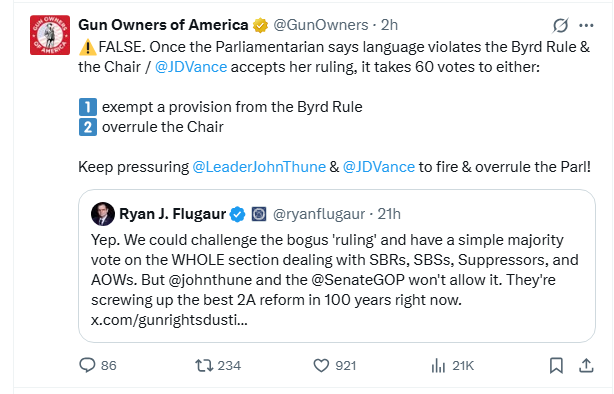
Task: Open @LeaderJohnThune mention link
Action: [x=259, y=167]
